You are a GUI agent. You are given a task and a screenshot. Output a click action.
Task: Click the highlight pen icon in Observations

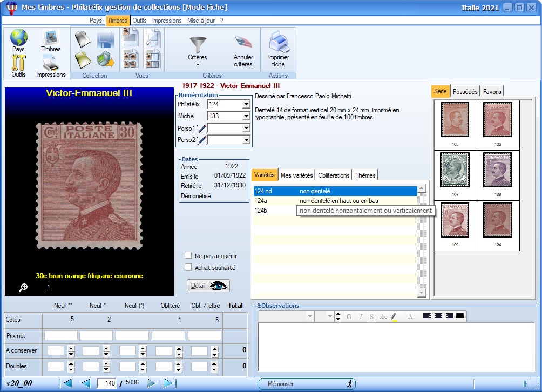tap(394, 316)
